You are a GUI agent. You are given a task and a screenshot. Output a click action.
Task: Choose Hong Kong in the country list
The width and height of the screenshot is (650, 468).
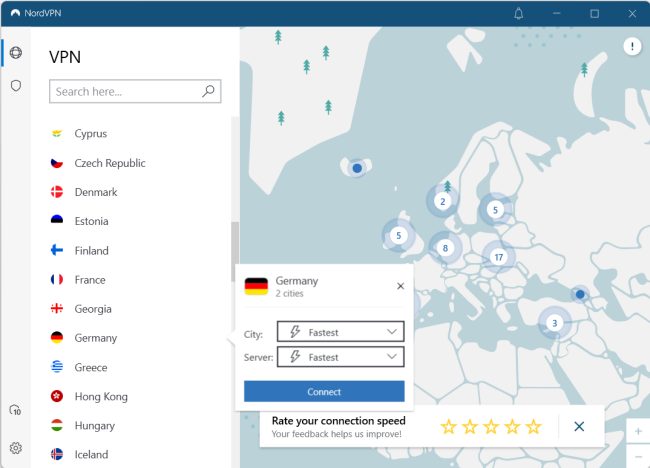100,397
